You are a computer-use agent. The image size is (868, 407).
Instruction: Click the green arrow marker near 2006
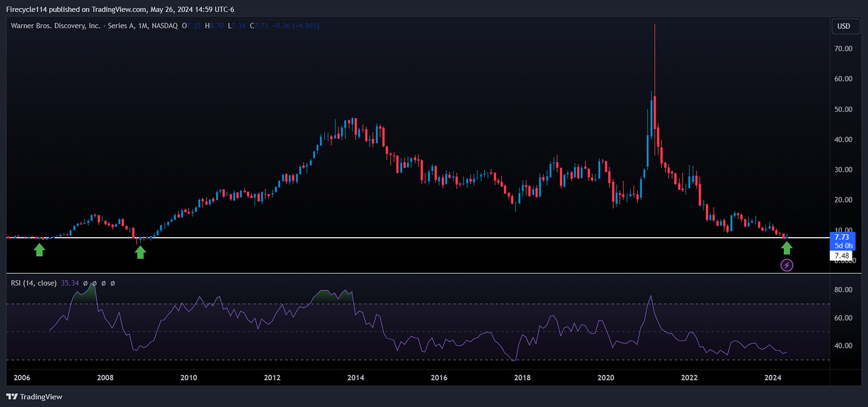pyautogui.click(x=39, y=249)
